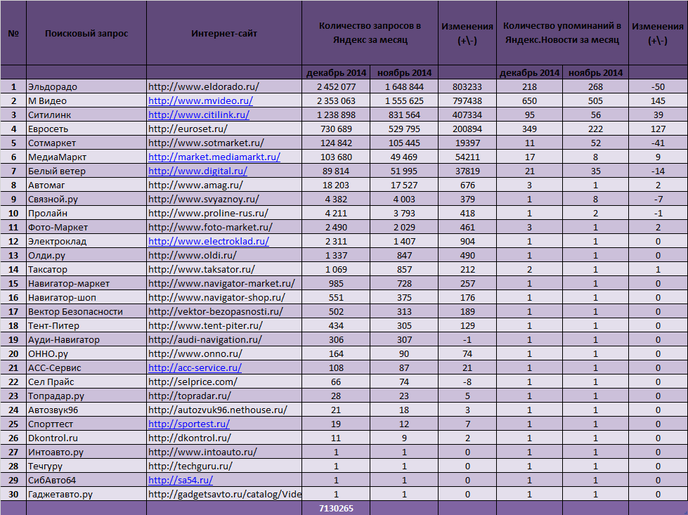Select the cell 'Ситилинк'
Image resolution: width=688 pixels, height=515 pixels.
[x=86, y=115]
